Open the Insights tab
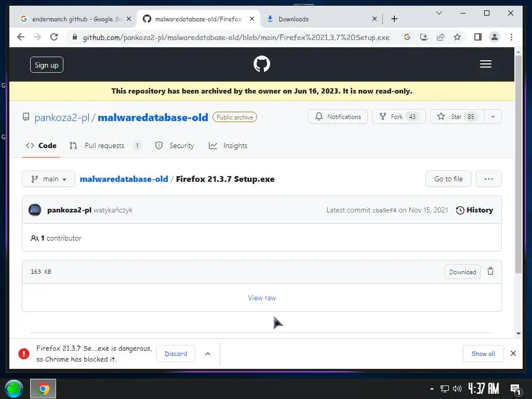Viewport: 532px width, 399px height. (228, 145)
